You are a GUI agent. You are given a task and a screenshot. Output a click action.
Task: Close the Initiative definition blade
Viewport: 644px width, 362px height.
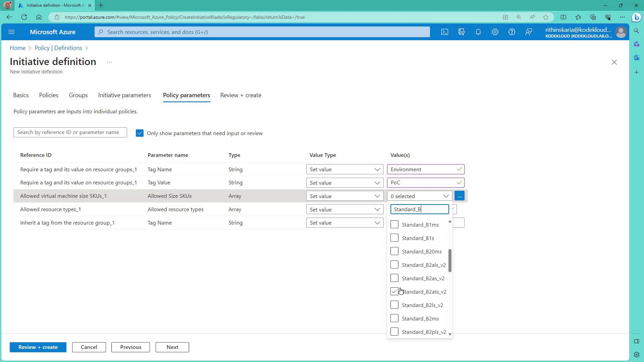point(614,62)
